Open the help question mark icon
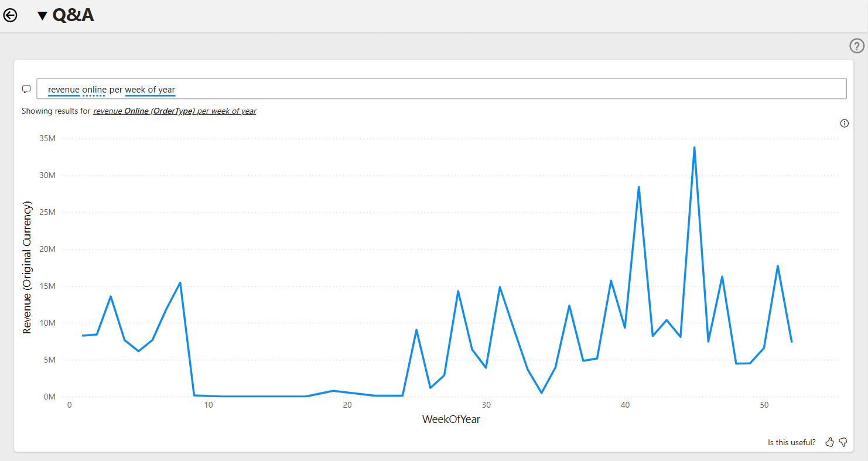This screenshot has height=461, width=868. pyautogui.click(x=857, y=46)
